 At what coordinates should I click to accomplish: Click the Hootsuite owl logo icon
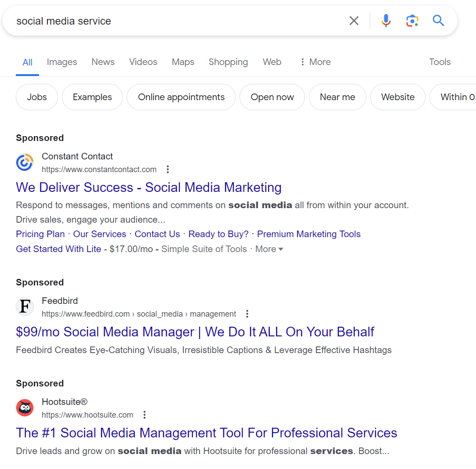tap(25, 408)
